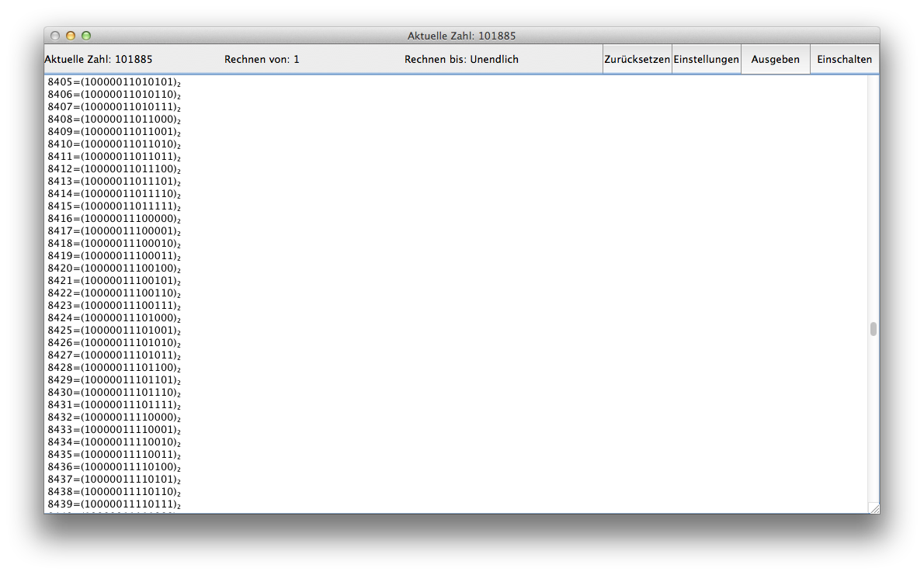Viewport: 924px width, 575px height.
Task: Click the 'Aktuelle Zahl: 101885' toolbar label
Action: (99, 60)
